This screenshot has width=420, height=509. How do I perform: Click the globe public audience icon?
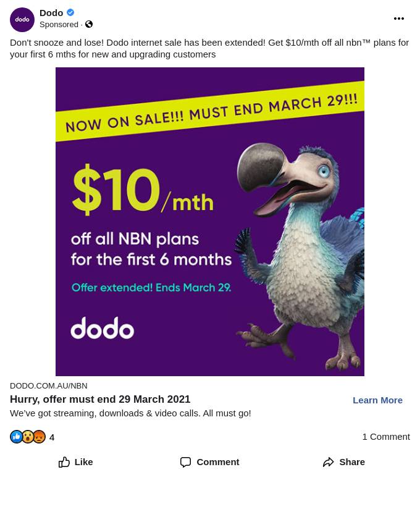click(x=89, y=24)
